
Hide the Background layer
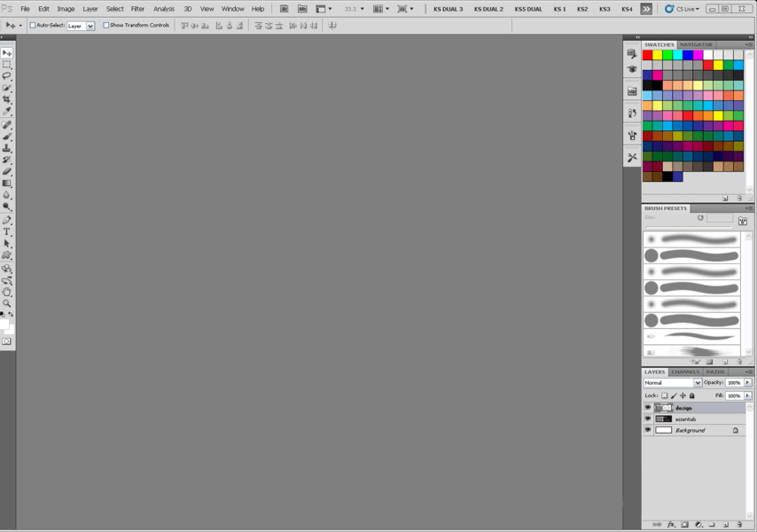click(648, 430)
